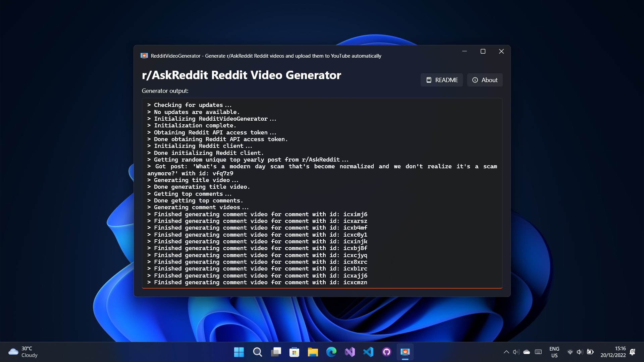
Task: Click the muted speaker tray icon
Action: [516, 352]
